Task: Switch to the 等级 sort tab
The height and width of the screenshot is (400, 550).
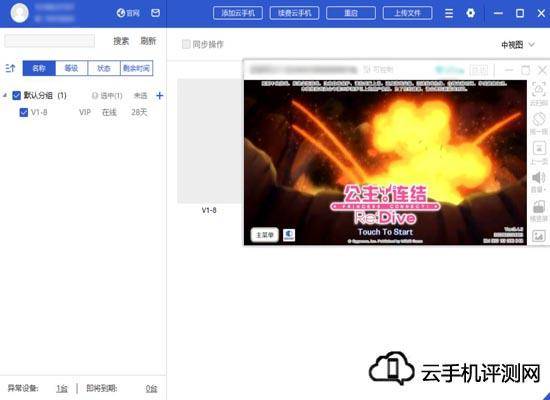Action: click(x=72, y=68)
